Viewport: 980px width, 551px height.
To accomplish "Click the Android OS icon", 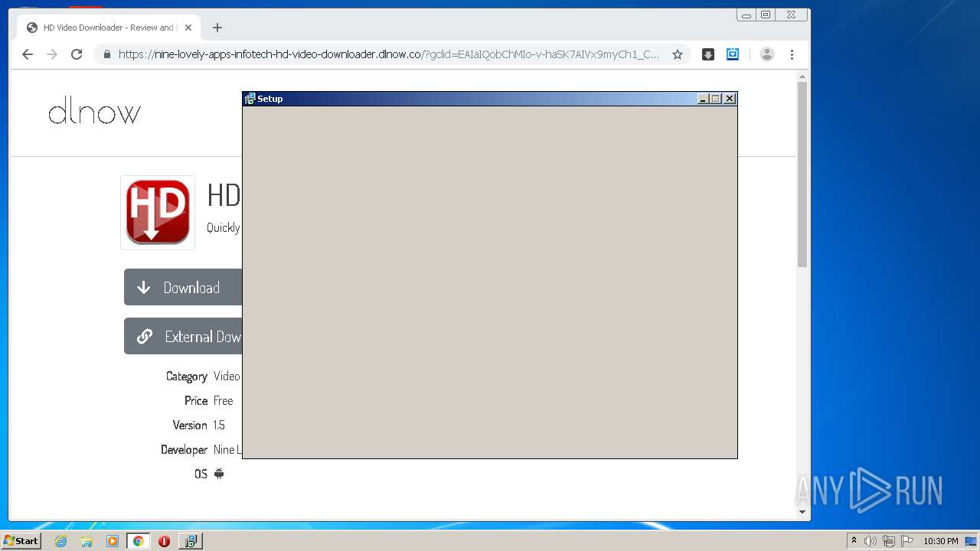I will tap(219, 474).
